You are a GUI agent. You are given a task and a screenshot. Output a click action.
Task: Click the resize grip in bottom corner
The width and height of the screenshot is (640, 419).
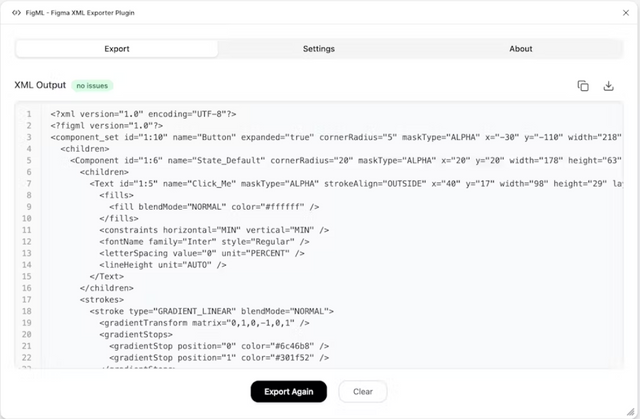(x=631, y=411)
